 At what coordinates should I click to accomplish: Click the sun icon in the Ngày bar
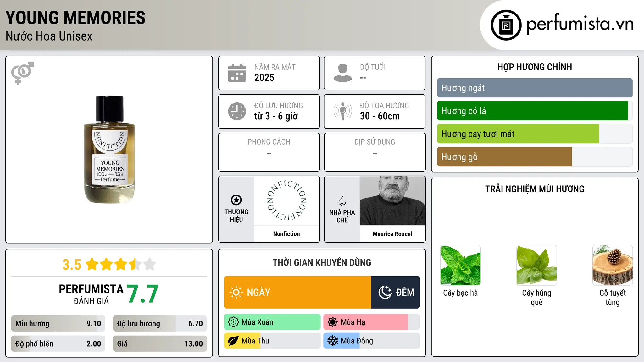(236, 292)
